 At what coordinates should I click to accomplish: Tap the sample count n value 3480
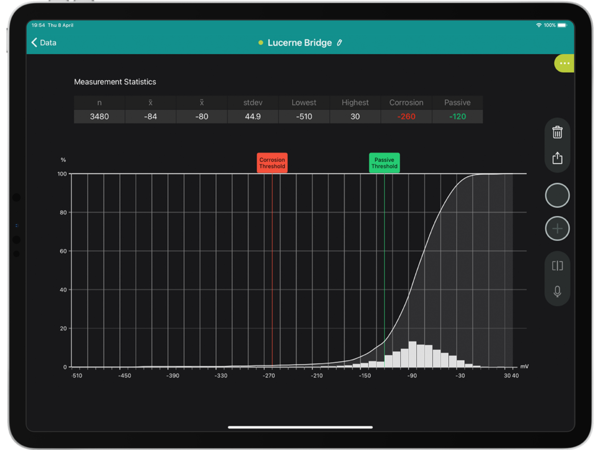pos(99,116)
